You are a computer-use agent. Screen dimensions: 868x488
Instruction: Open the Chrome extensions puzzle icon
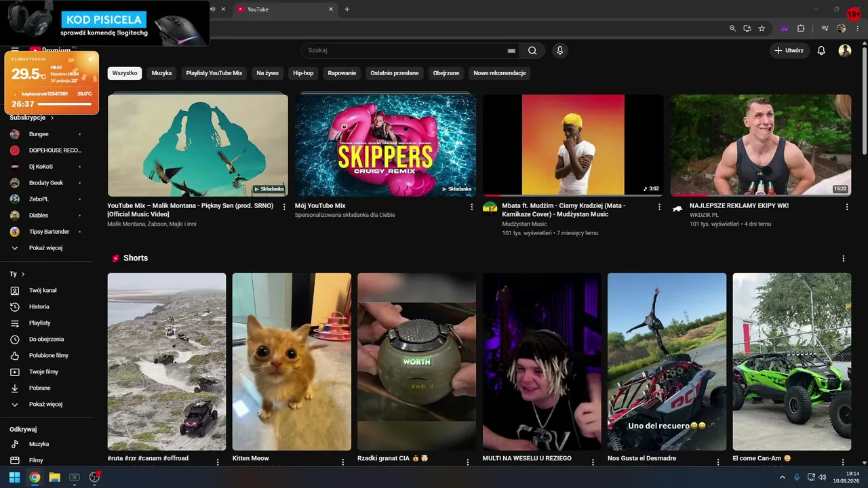pos(801,28)
